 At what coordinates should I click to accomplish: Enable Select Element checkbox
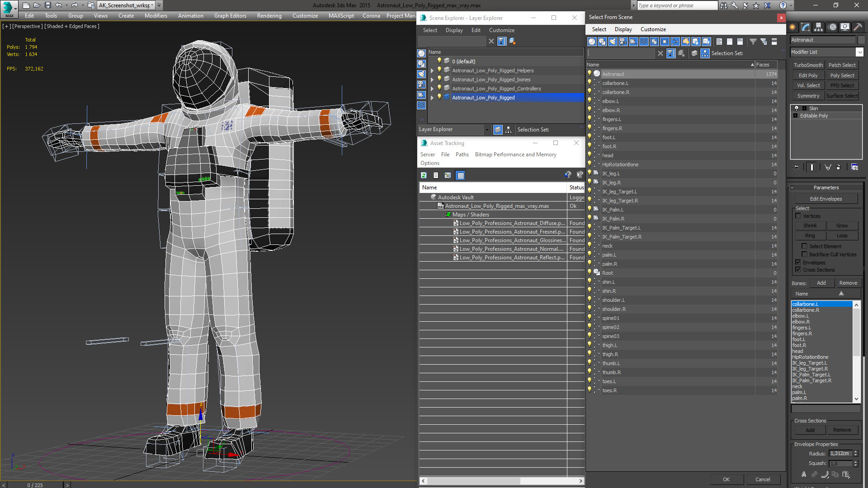pos(804,246)
